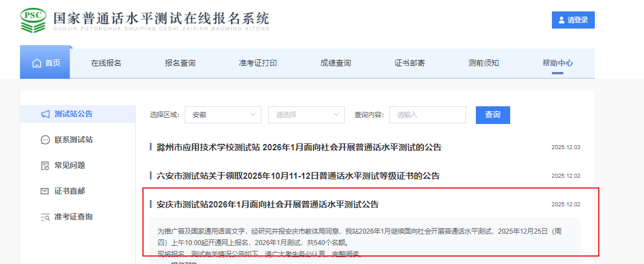644x264 pixels.
Task: Focus the 查询内容 text input field
Action: coord(427,115)
